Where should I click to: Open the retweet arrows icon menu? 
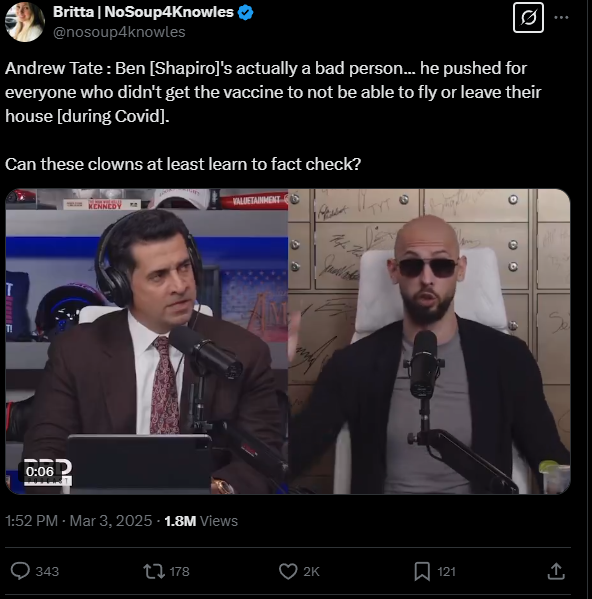pyautogui.click(x=154, y=571)
